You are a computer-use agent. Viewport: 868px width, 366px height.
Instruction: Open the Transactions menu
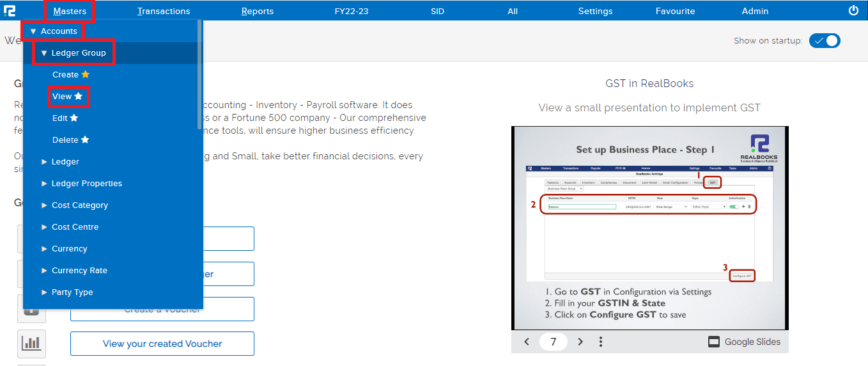164,11
